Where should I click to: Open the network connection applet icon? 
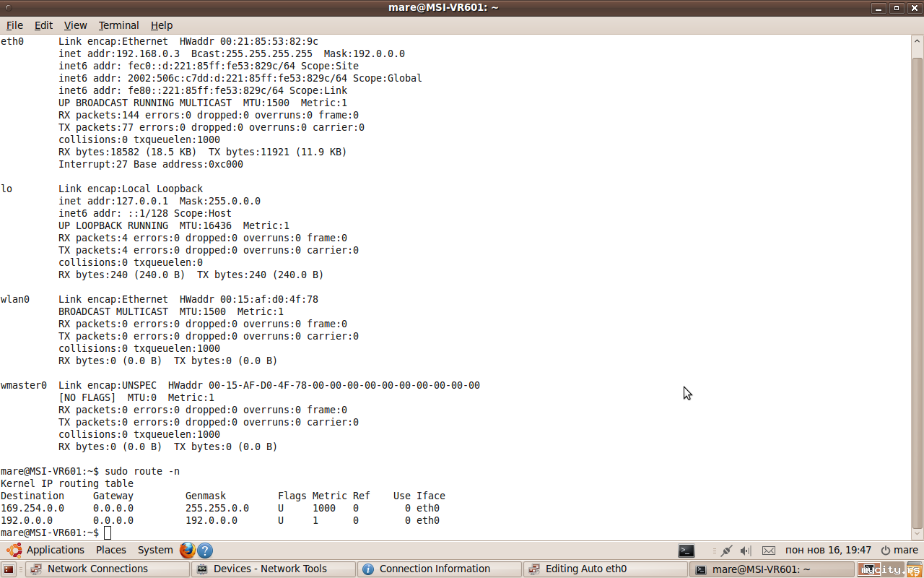pyautogui.click(x=726, y=551)
